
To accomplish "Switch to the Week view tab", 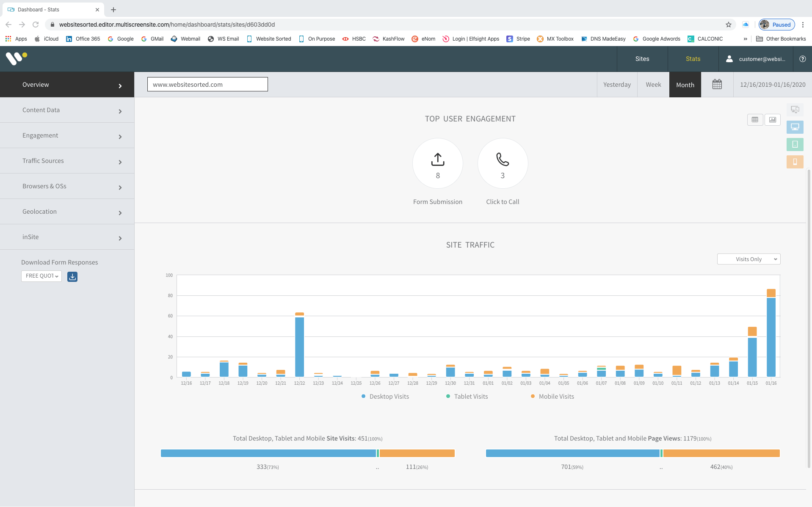I will tap(653, 84).
